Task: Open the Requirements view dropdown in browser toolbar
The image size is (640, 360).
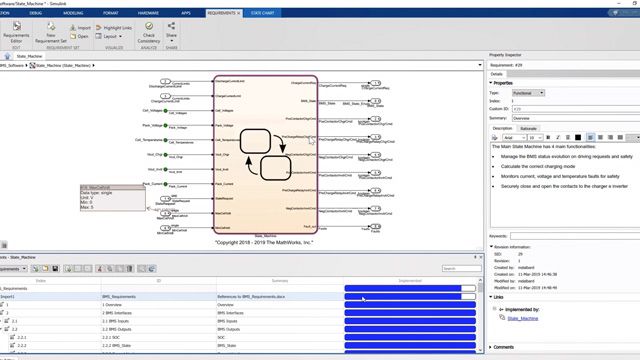Action: coord(13,269)
